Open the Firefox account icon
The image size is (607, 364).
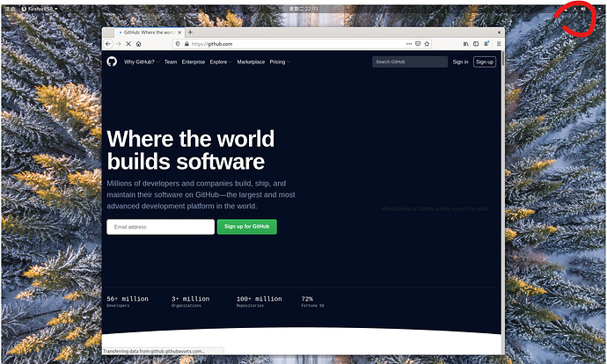point(486,44)
